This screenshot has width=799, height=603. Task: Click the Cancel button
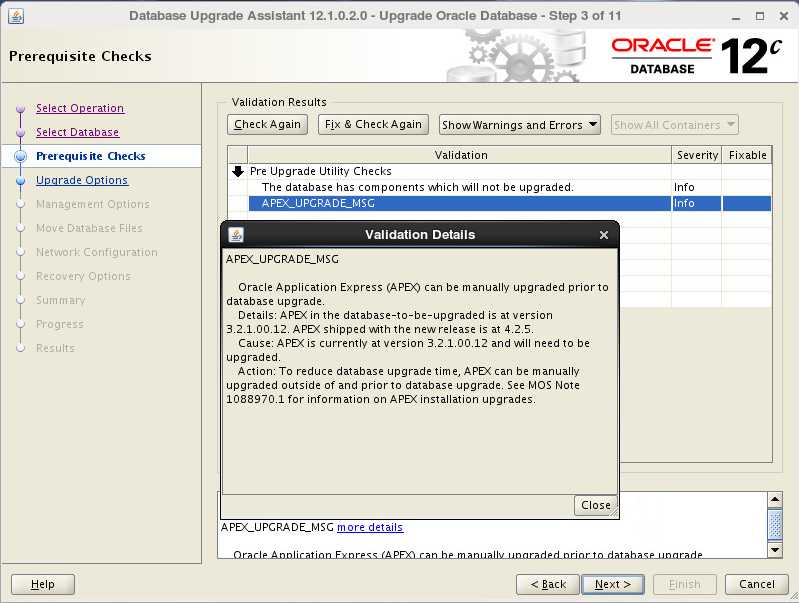757,584
